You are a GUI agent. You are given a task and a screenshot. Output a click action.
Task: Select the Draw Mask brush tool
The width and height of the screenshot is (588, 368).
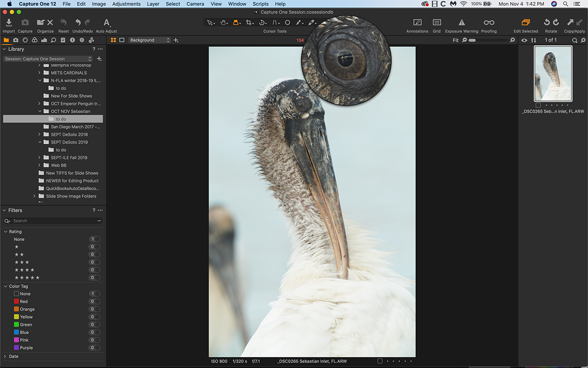[299, 23]
